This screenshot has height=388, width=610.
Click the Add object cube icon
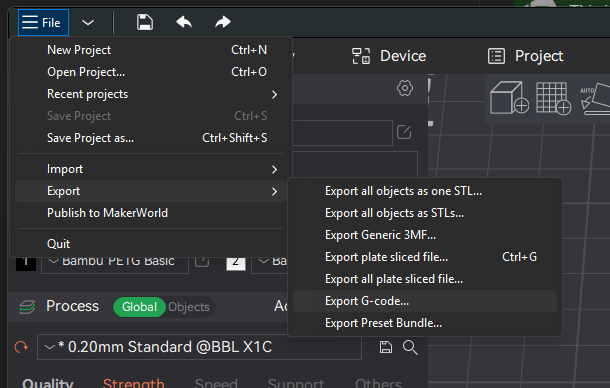pyautogui.click(x=509, y=98)
